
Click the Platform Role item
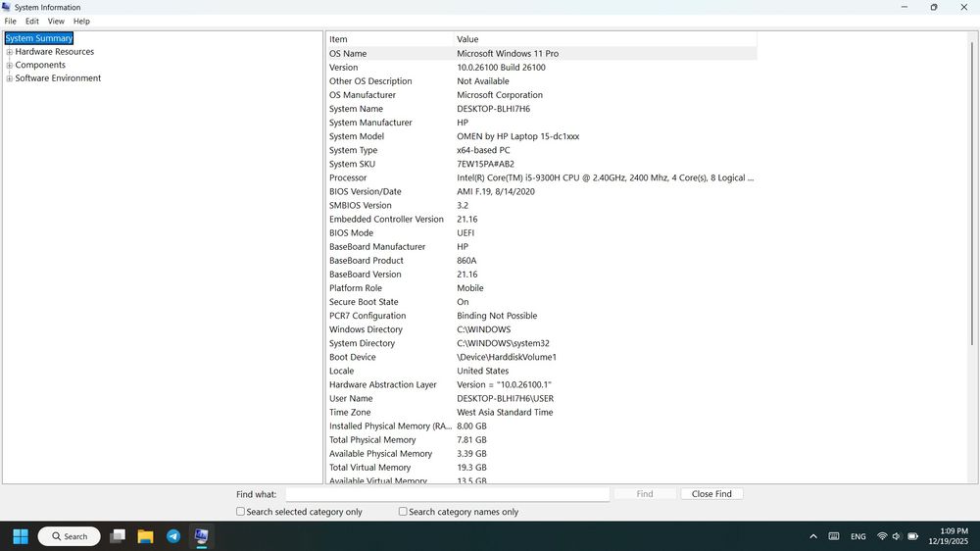click(356, 287)
